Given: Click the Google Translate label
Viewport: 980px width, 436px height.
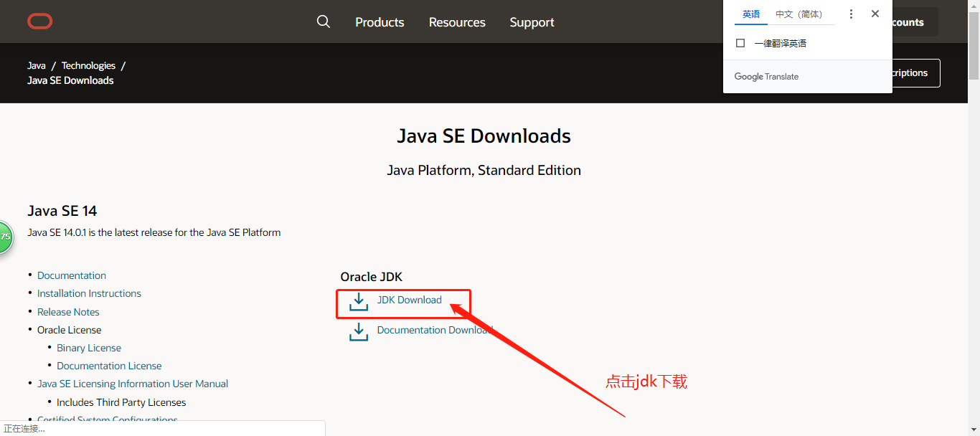Looking at the screenshot, I should click(766, 77).
